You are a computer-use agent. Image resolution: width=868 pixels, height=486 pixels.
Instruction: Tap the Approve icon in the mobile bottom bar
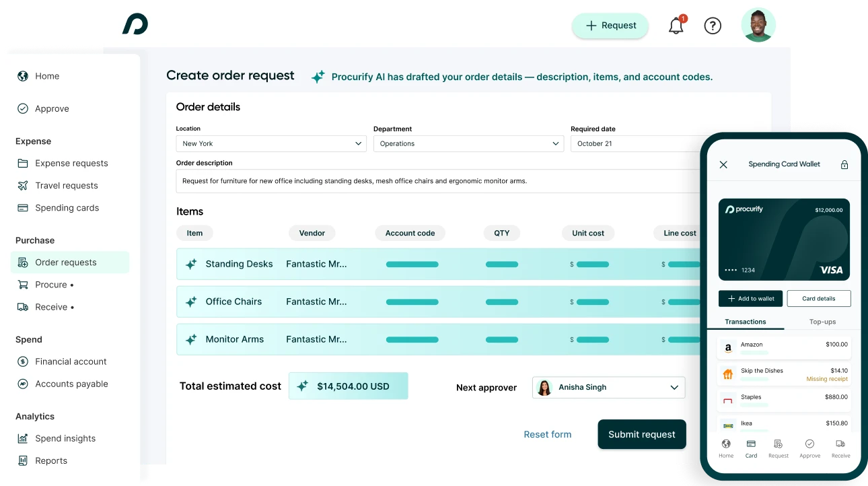click(809, 445)
